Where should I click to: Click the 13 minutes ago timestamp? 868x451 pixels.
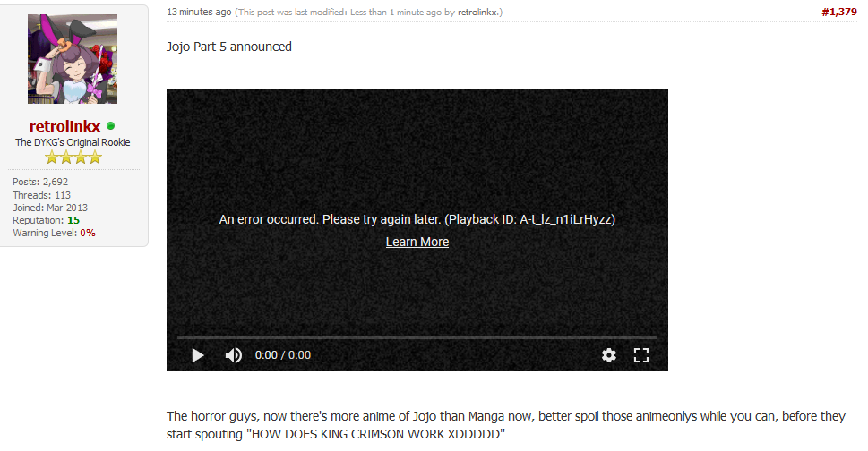[199, 12]
